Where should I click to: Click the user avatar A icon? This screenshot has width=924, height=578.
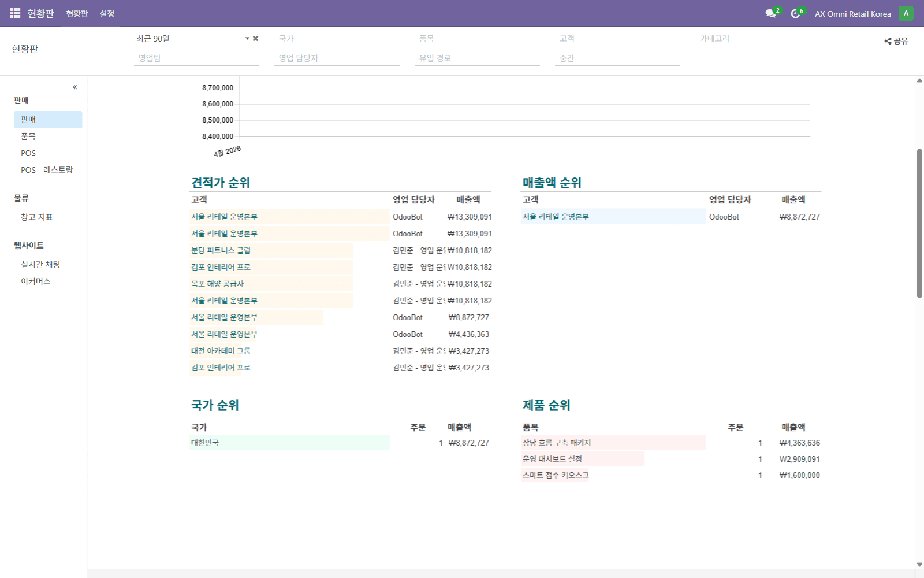(906, 13)
